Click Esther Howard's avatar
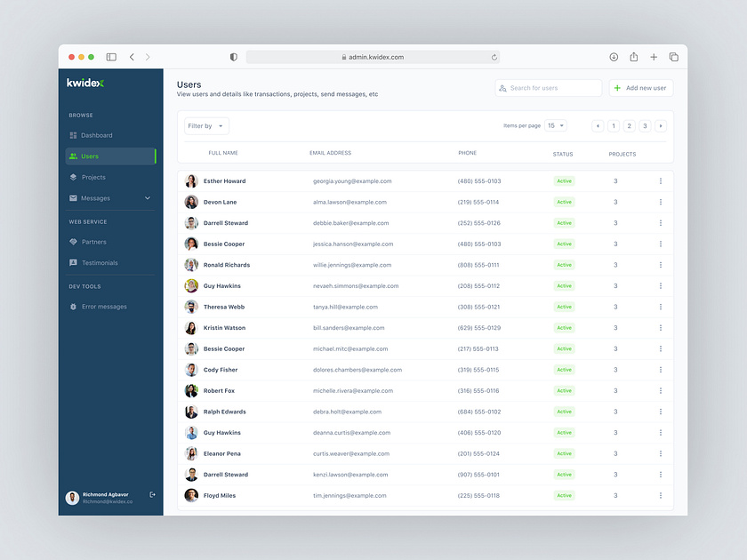Screen dimensions: 747x560 (191, 181)
